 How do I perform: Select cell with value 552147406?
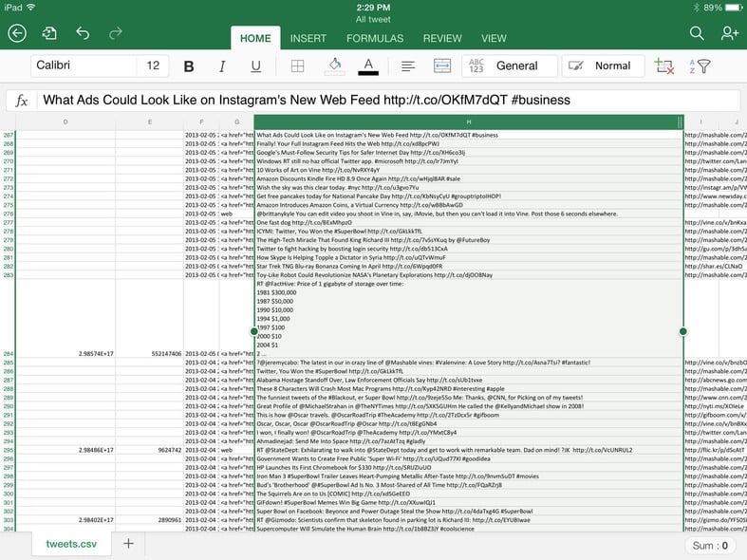point(150,319)
